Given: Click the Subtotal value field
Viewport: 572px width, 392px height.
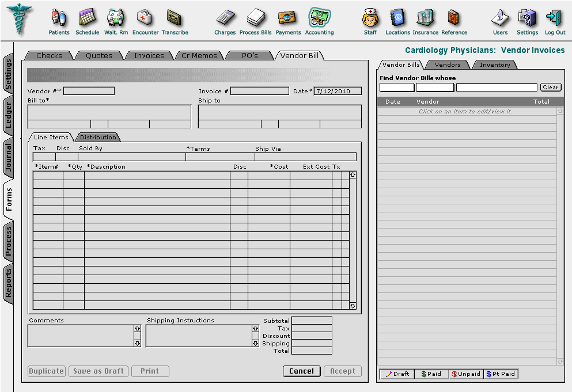Looking at the screenshot, I should tap(312, 321).
